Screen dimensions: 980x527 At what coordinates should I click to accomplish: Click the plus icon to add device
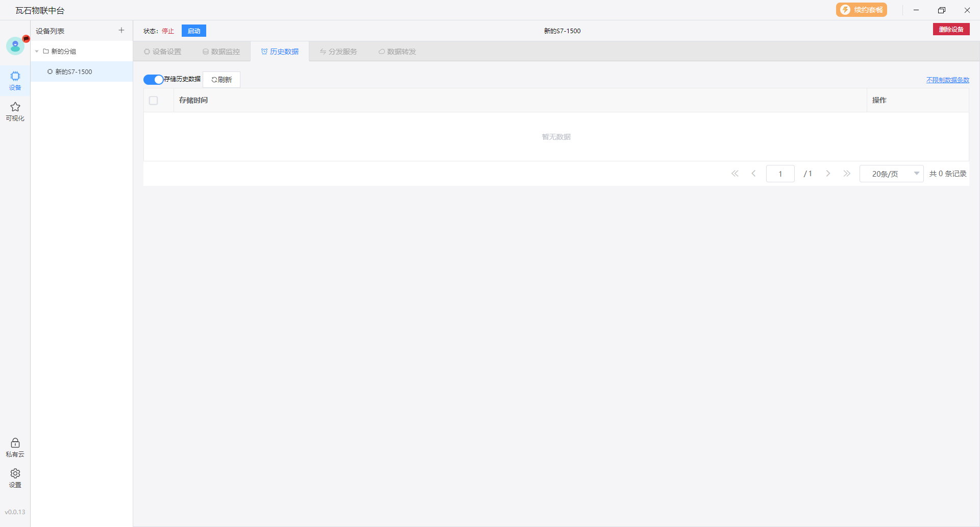[121, 31]
